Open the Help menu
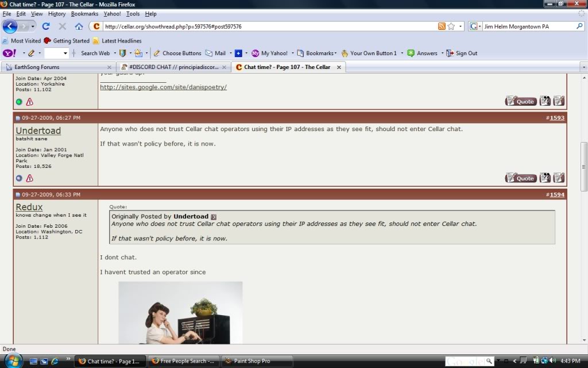 [151, 14]
